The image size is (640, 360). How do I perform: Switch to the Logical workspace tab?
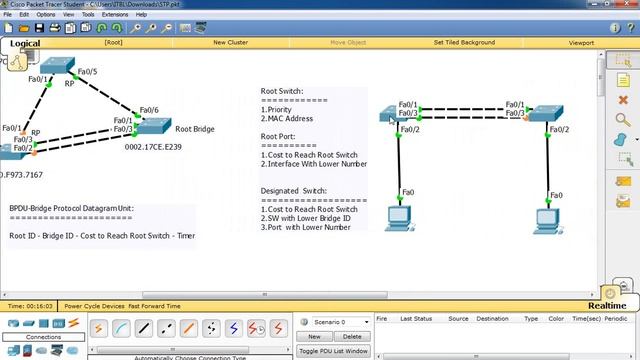25,43
